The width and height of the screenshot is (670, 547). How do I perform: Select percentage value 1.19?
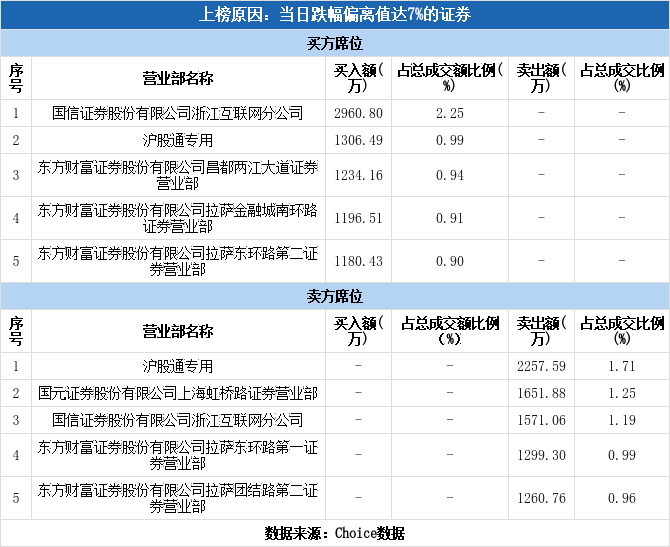coord(622,420)
